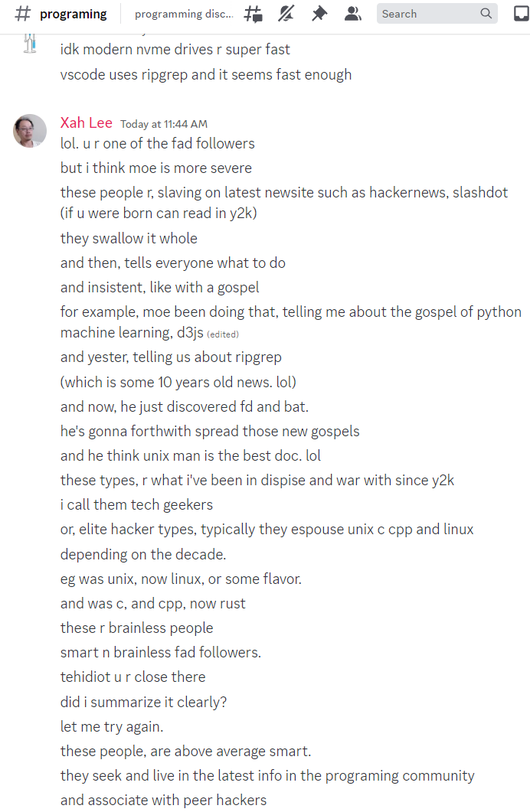The height and width of the screenshot is (812, 530).
Task: Select message 'these r brainless people'
Action: [137, 628]
